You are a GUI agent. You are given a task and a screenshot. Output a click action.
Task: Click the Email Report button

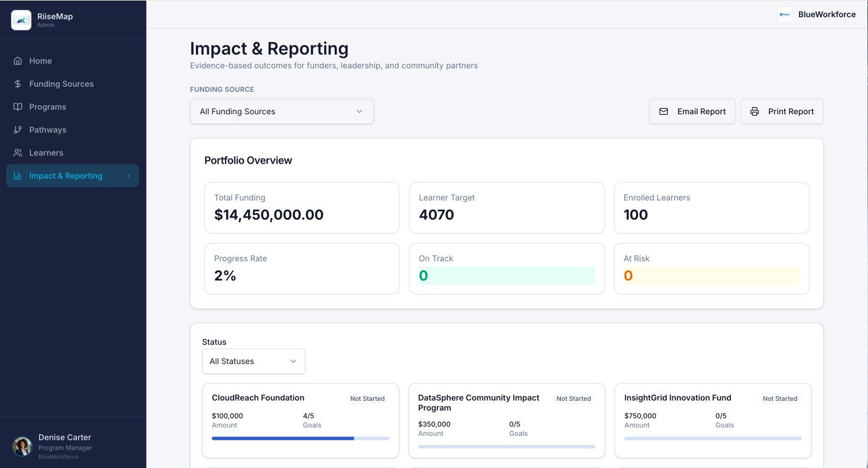click(692, 111)
